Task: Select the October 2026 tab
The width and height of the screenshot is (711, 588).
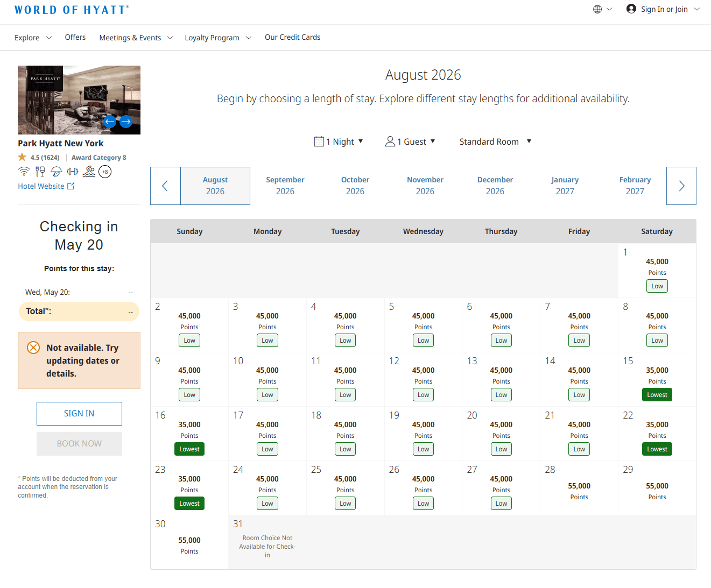Action: [355, 186]
